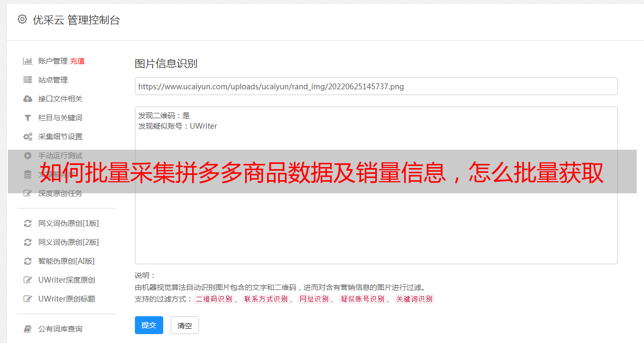Open the 充值 recharge link
Viewport: 644px width, 343px height.
point(77,61)
